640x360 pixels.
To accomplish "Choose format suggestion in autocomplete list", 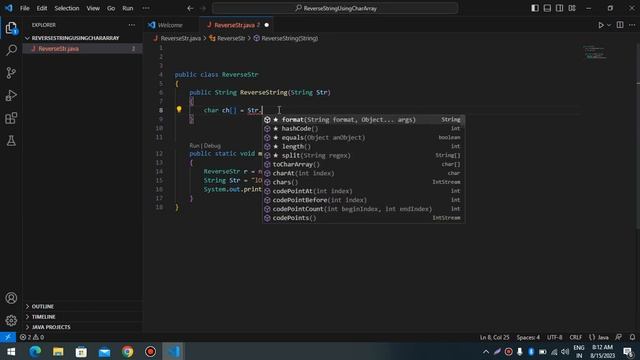I will click(x=363, y=120).
